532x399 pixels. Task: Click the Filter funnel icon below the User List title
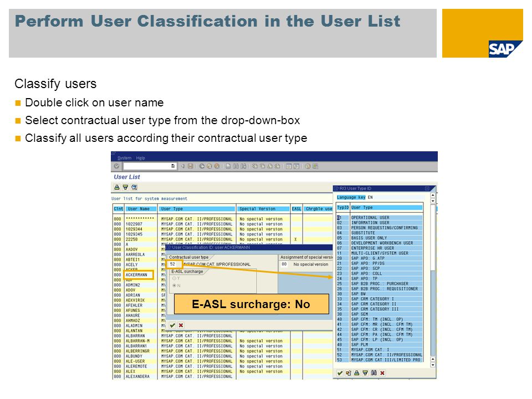coord(126,187)
